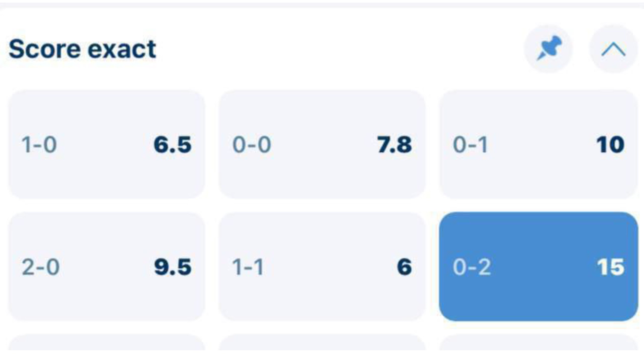Deselect the highlighted 0-2 bet

[538, 267]
